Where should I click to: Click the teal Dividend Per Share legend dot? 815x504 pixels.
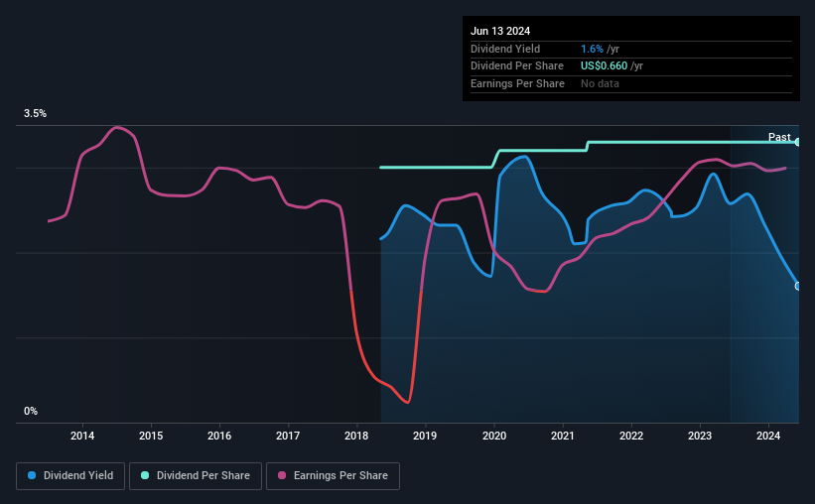[x=145, y=475]
